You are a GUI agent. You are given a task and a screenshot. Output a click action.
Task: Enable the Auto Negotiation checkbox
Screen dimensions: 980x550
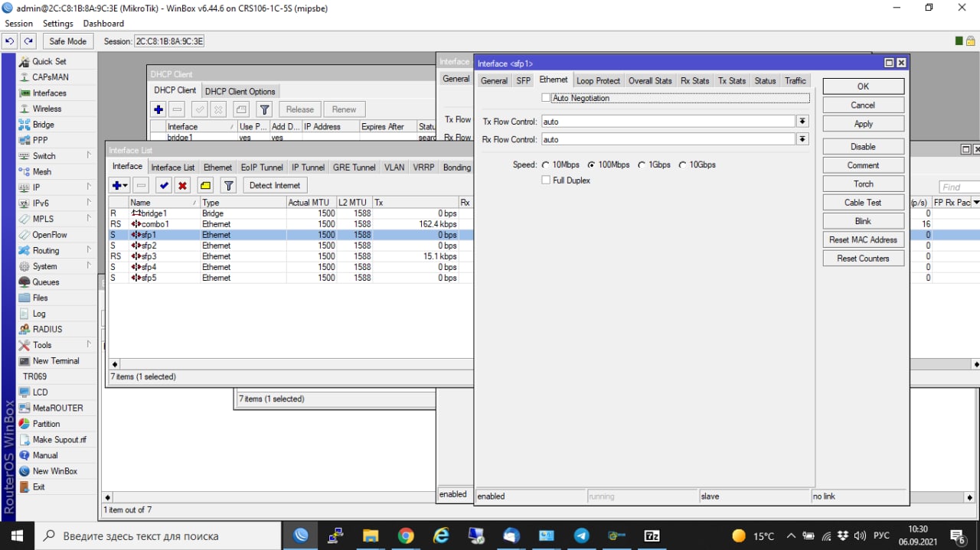click(x=546, y=98)
